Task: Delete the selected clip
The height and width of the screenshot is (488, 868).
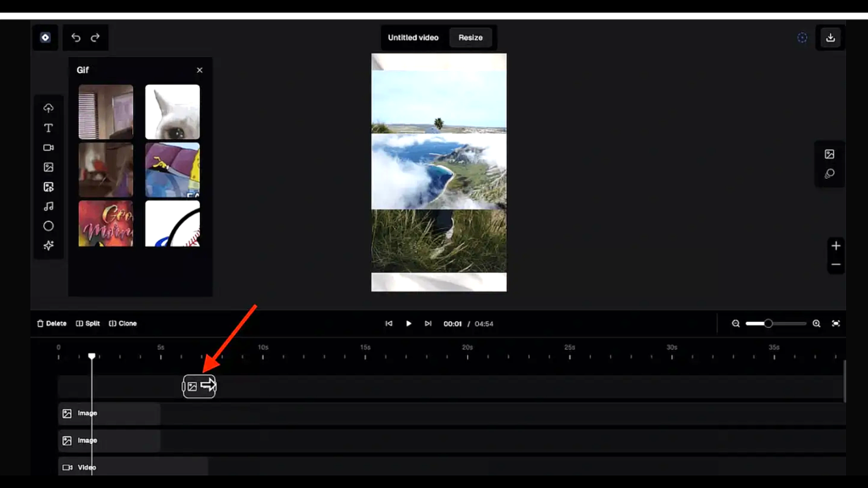Action: [x=52, y=324]
